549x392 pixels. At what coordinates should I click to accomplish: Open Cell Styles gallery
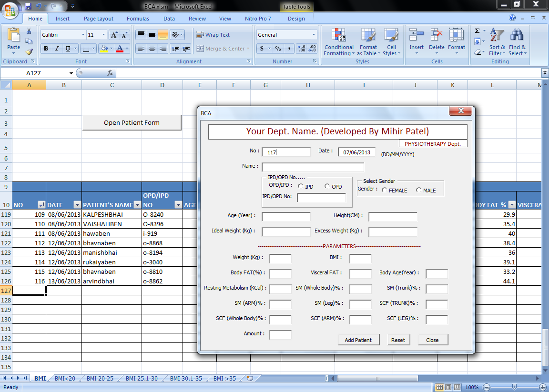point(391,42)
